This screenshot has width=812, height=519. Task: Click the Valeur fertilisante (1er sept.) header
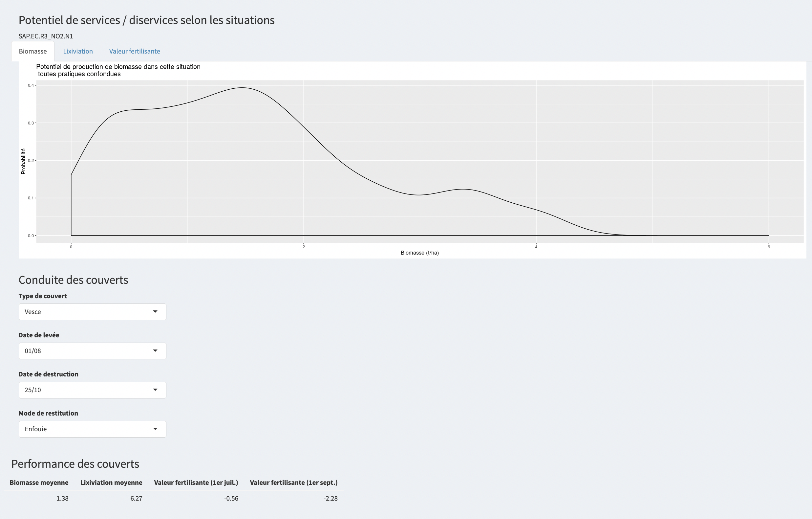tap(293, 483)
